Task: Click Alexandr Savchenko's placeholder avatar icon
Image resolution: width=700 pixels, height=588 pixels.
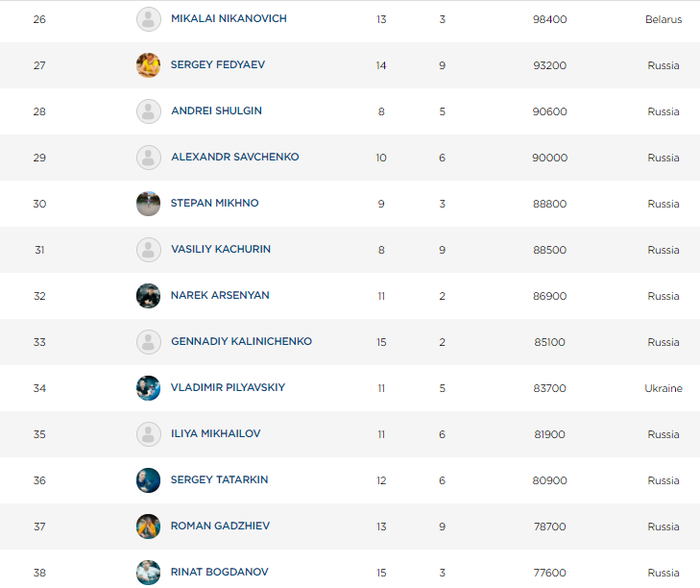Action: click(148, 157)
